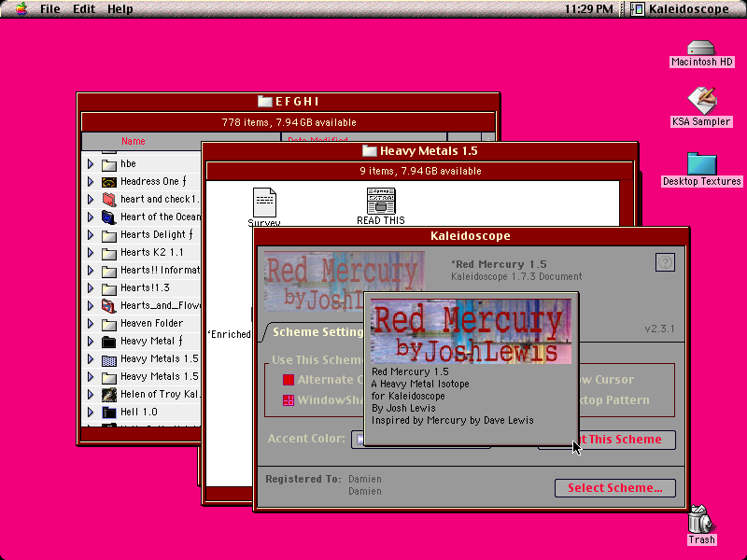Click the Hearts!1.3 folder icon
The height and width of the screenshot is (560, 747).
click(109, 288)
